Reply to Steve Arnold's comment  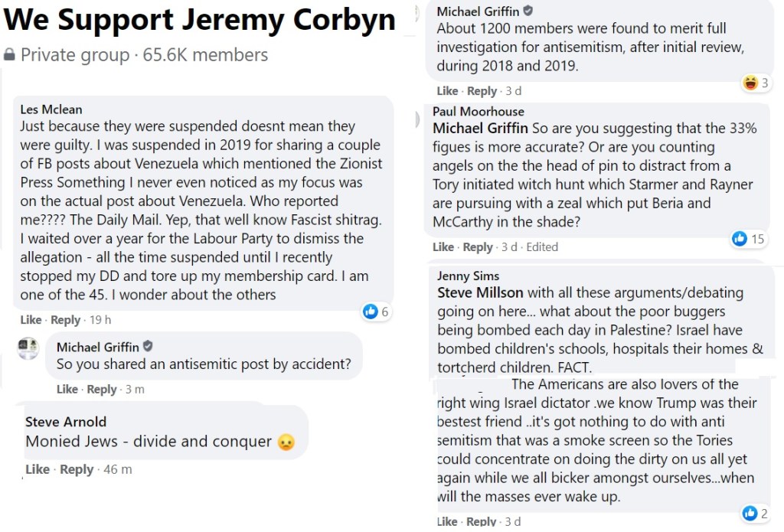point(77,469)
